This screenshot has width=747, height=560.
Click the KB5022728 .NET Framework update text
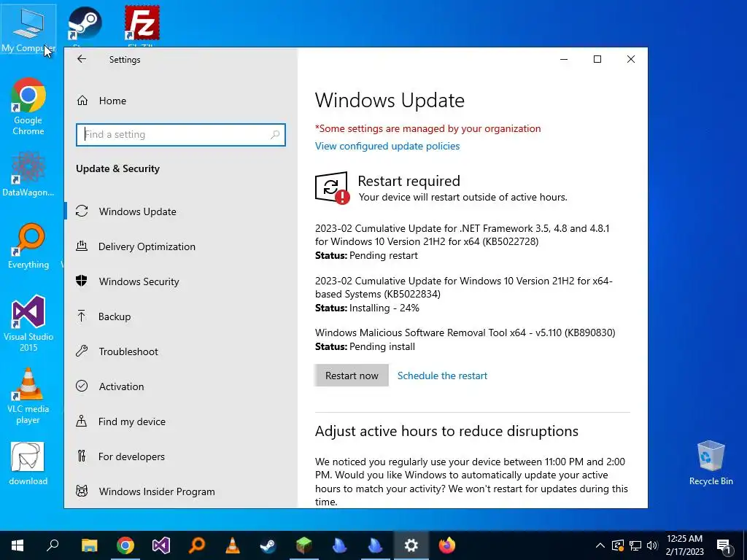(x=462, y=235)
